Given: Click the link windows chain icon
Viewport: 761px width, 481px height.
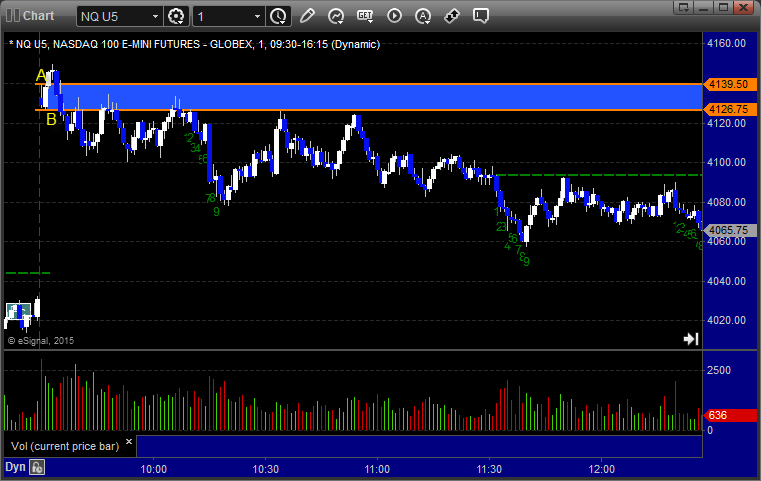Looking at the screenshot, I should 452,16.
